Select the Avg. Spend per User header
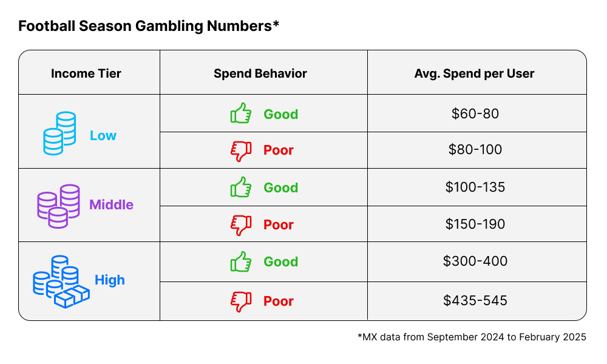The image size is (607, 364). click(474, 73)
